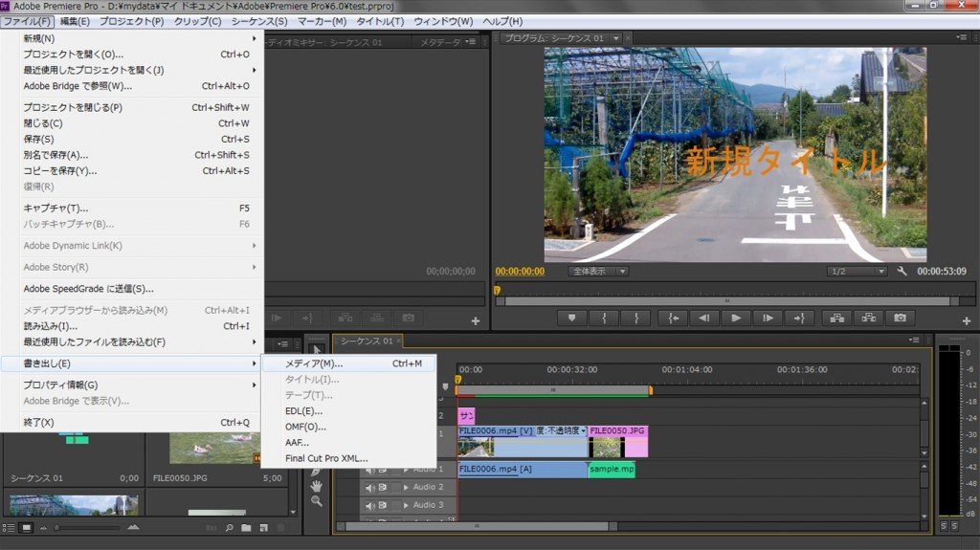Select the FILE0050.JPG clip in timeline
The height and width of the screenshot is (550, 980).
(x=618, y=441)
